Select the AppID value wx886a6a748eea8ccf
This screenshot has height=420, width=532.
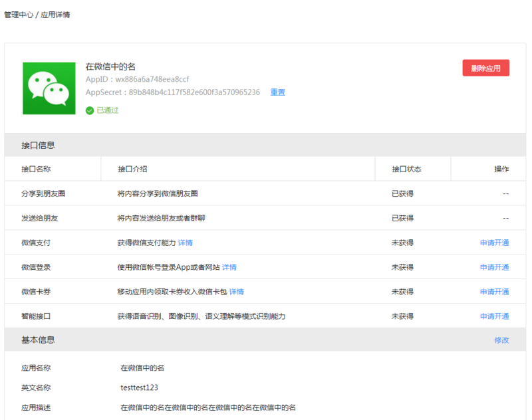point(152,79)
